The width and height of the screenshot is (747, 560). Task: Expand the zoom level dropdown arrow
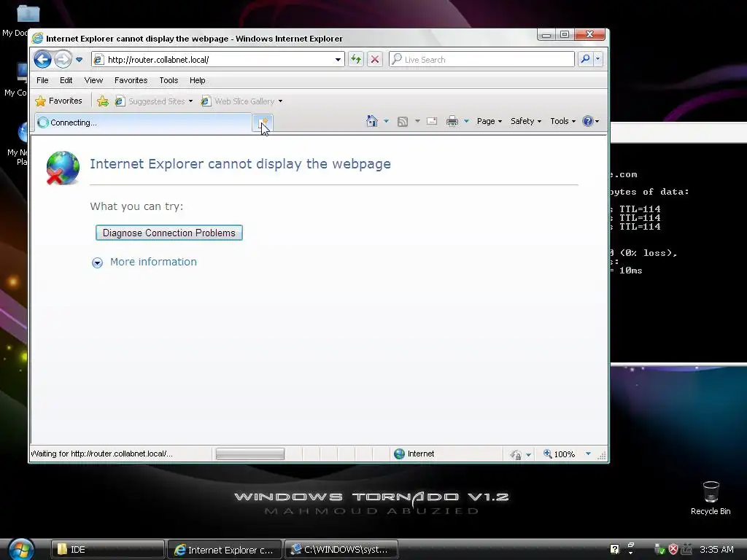coord(588,454)
